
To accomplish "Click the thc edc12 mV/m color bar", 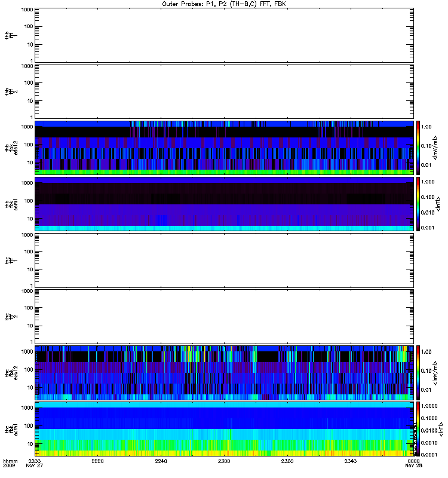I will click(418, 373).
